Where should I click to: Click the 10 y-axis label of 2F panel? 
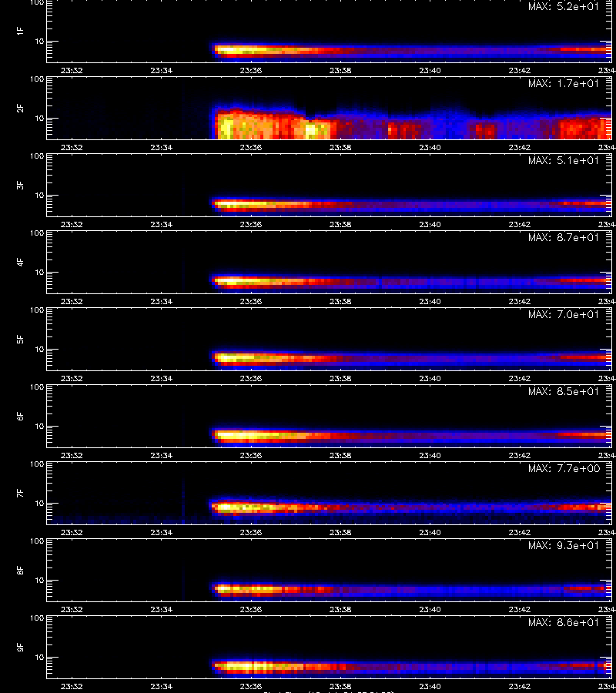click(x=39, y=119)
